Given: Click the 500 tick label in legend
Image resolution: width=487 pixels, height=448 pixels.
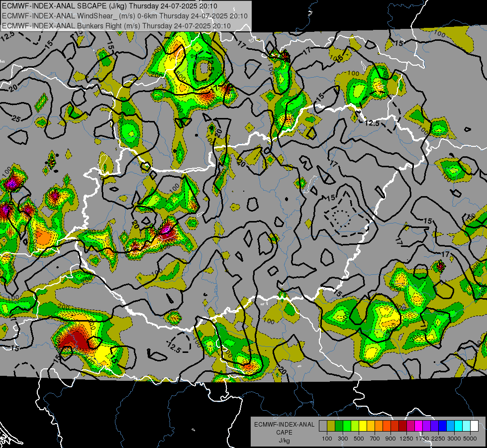Looking at the screenshot, I should 359,439.
